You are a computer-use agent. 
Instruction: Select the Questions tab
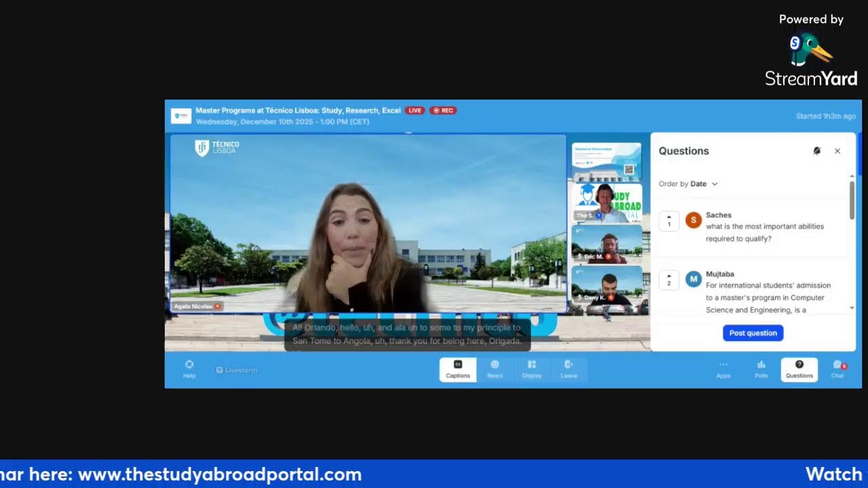[x=800, y=369]
